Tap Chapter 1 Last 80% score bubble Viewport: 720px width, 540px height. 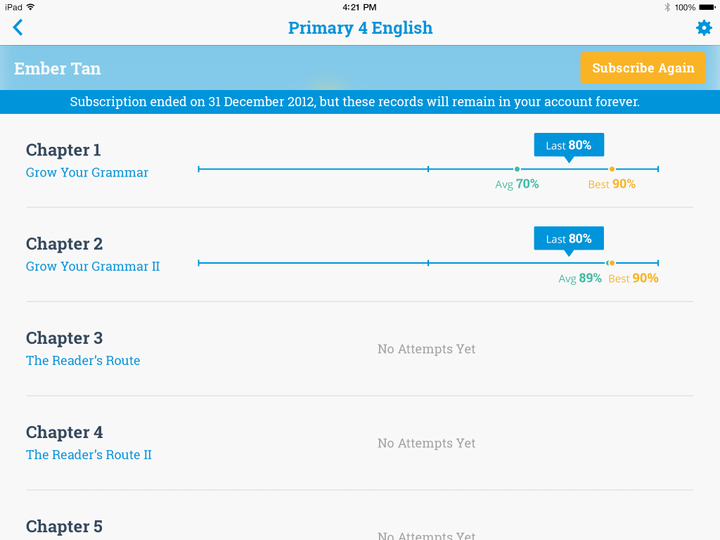(568, 146)
